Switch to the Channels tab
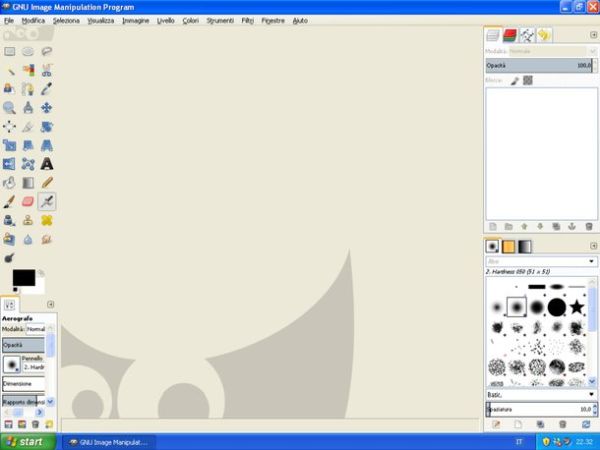 pos(510,36)
